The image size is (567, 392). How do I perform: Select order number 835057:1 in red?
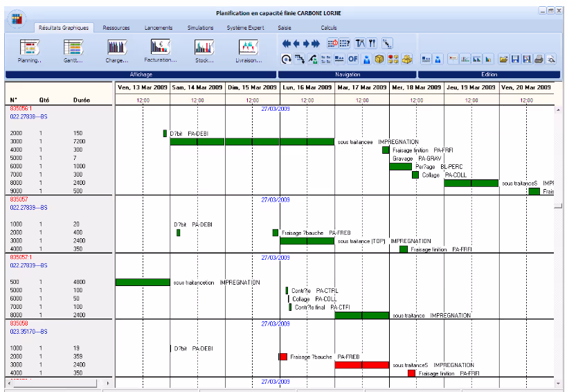[21, 257]
